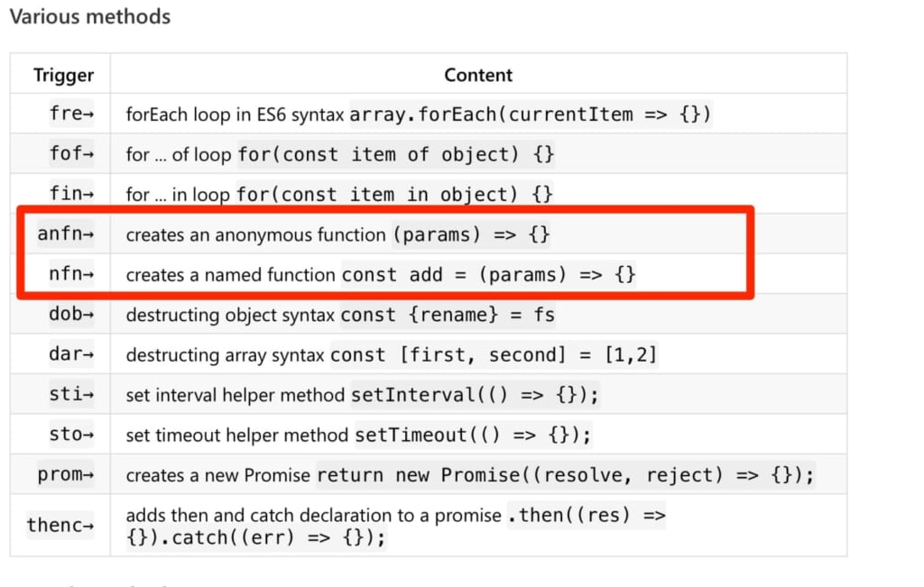924x587 pixels.
Task: Click the array.forEach(currentItem => {}) snippet
Action: [x=531, y=115]
